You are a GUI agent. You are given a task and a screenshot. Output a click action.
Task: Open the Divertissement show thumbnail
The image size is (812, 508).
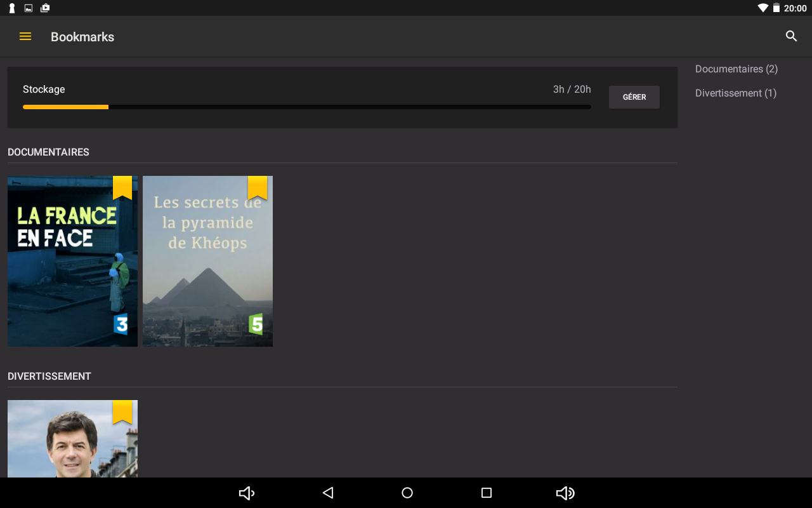click(x=72, y=439)
